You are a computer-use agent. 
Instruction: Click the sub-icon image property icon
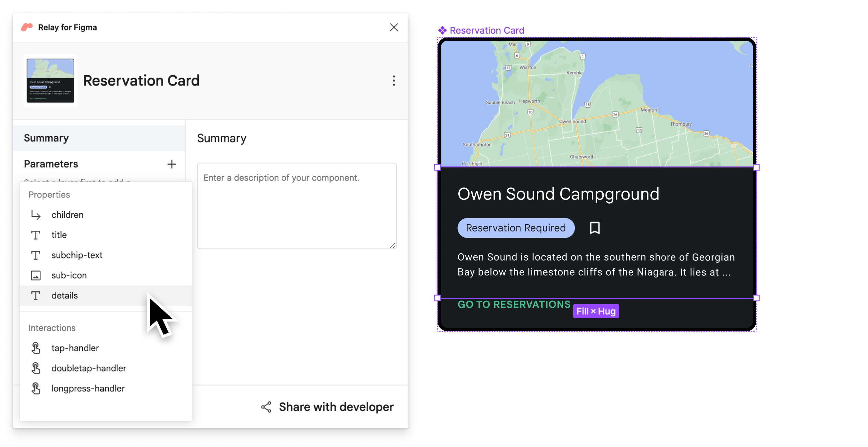click(x=35, y=275)
